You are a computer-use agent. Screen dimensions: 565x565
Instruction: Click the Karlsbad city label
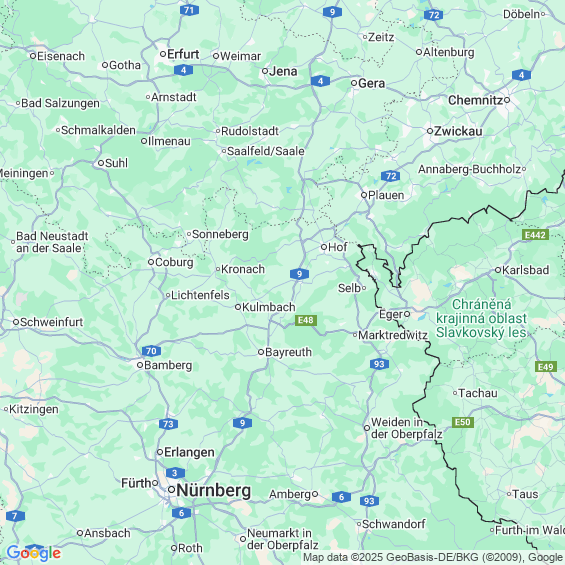coord(525,270)
